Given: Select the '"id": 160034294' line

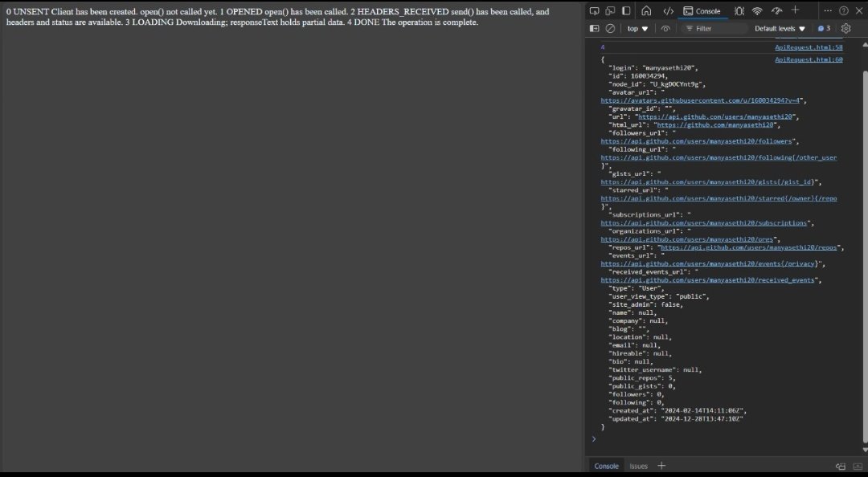Looking at the screenshot, I should pos(638,76).
